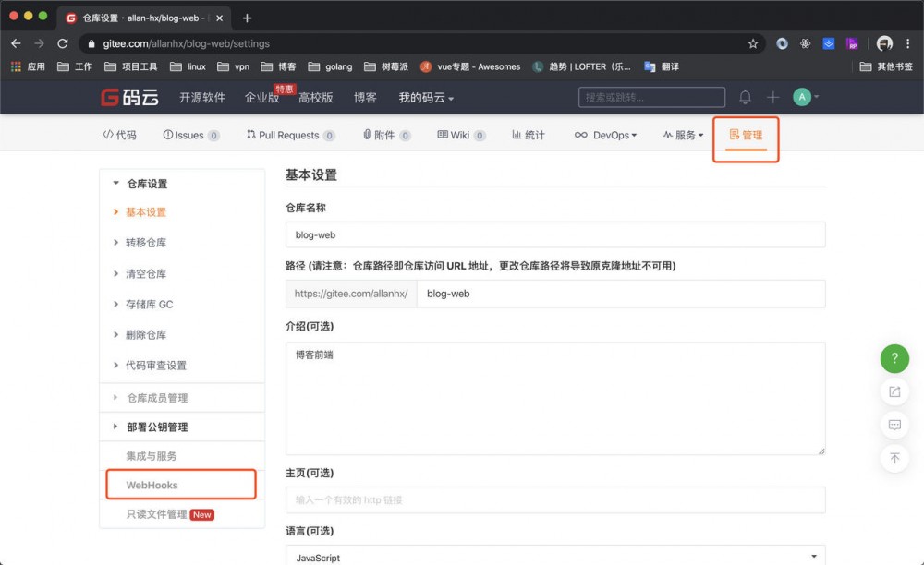Click the feedback comment icon on right side
Viewport: 924px width, 565px height.
tap(894, 425)
